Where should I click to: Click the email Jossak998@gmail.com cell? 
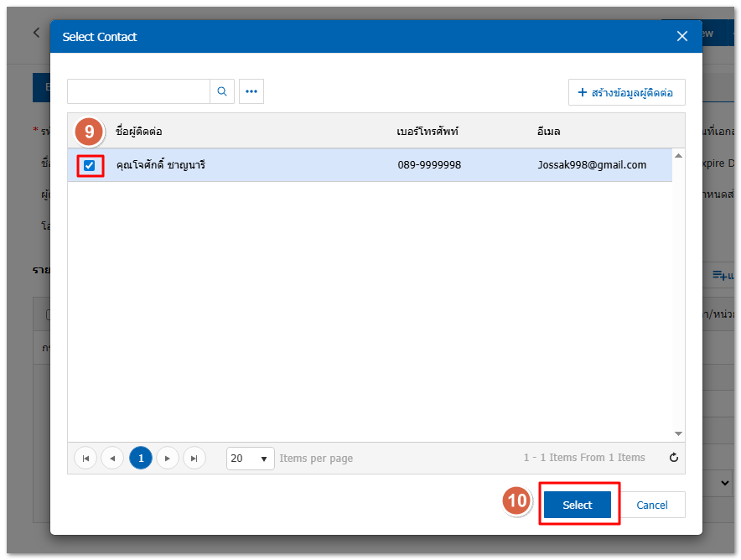(x=592, y=165)
